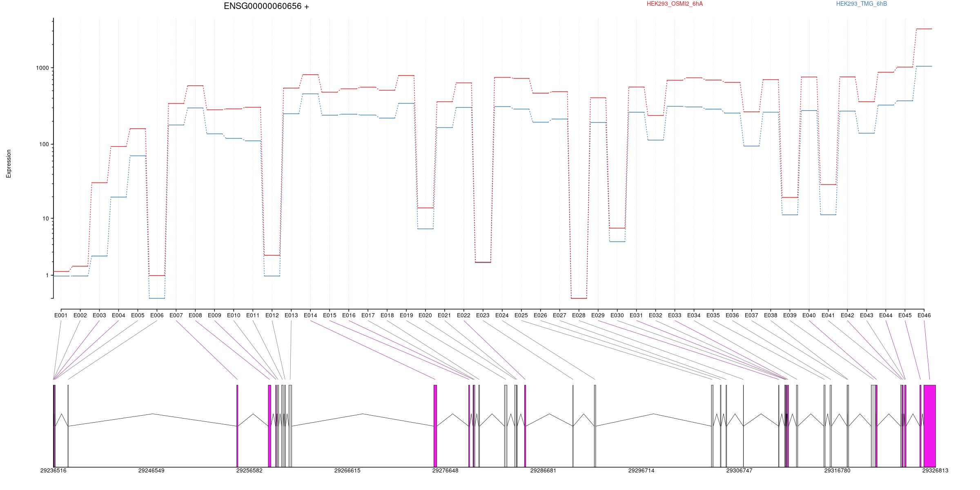This screenshot has height=490, width=980.
Task: Click exon label E002
Action: 80,315
